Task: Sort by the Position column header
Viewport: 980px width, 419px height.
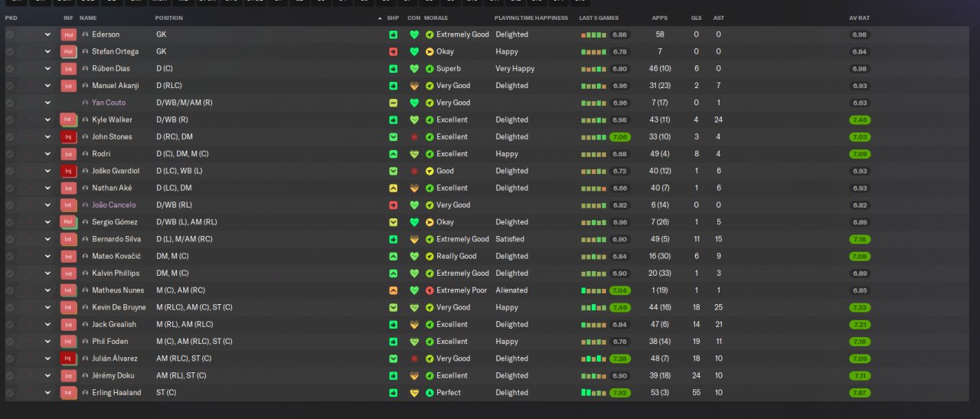Action: [169, 18]
